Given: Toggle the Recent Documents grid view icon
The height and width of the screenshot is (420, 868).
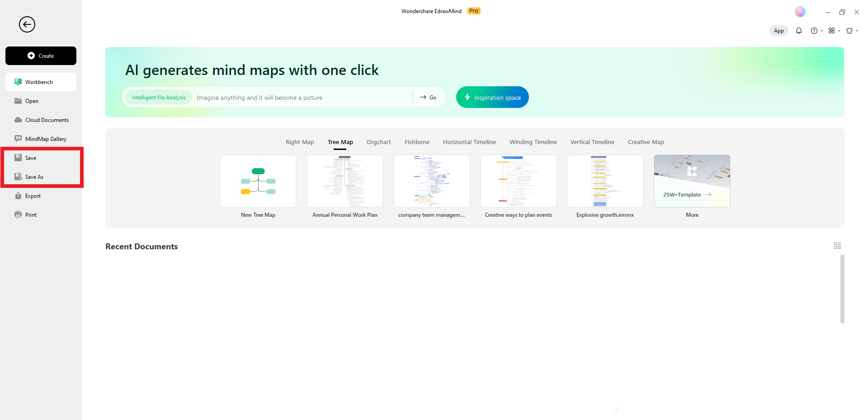Looking at the screenshot, I should [x=837, y=246].
